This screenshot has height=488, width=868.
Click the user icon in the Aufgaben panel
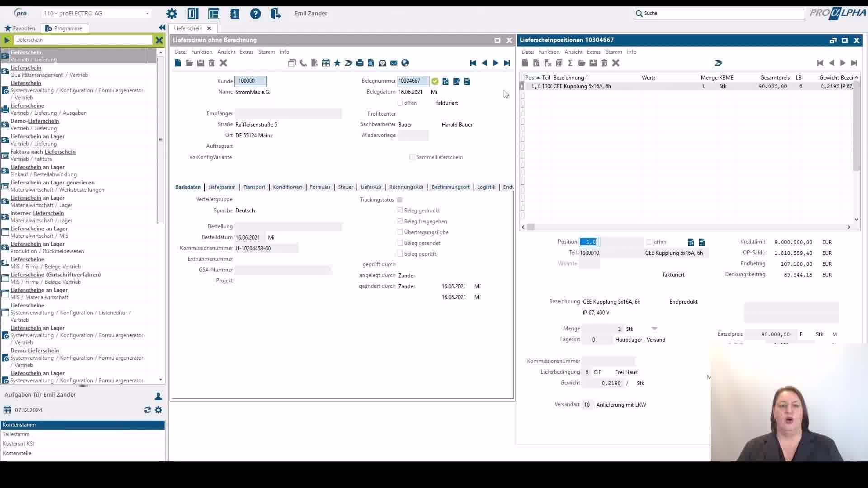(158, 396)
